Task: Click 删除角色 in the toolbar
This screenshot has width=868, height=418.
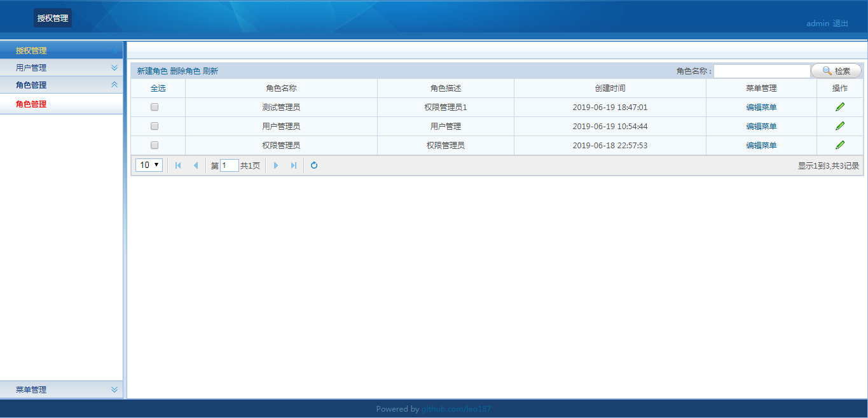Action: click(x=185, y=71)
